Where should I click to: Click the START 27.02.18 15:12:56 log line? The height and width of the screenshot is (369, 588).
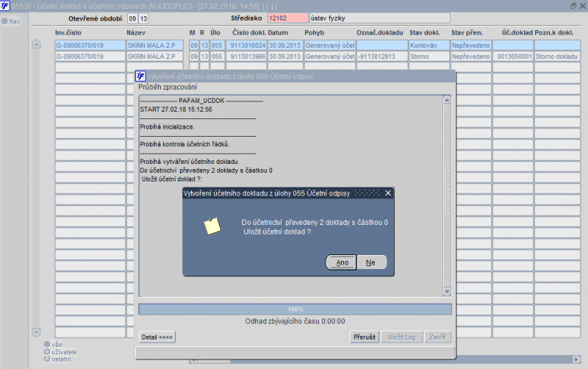(176, 110)
